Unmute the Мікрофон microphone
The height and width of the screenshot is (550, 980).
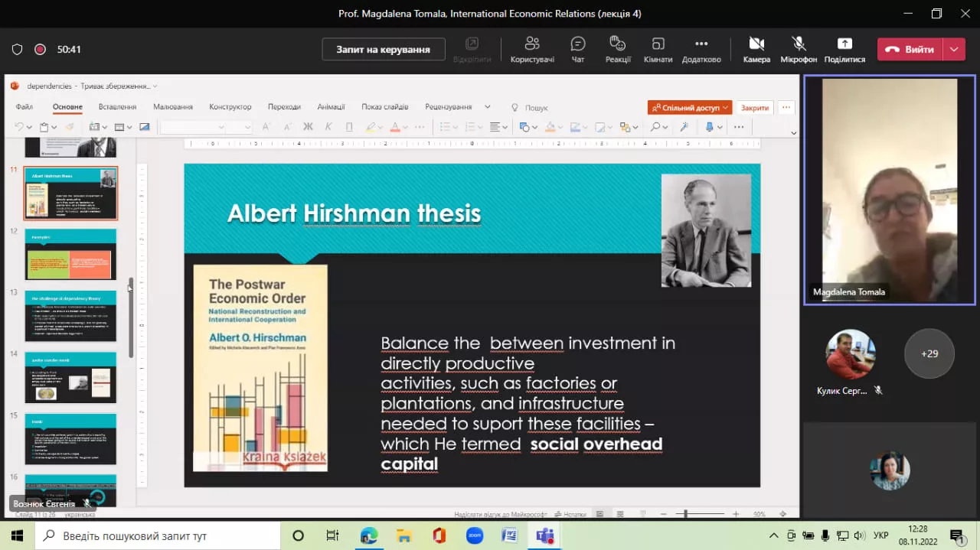[799, 49]
